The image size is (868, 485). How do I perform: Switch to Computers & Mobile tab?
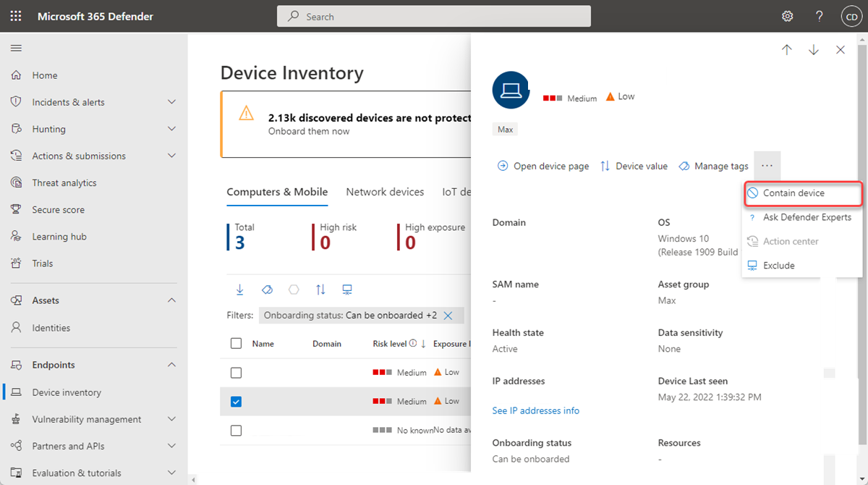tap(277, 192)
